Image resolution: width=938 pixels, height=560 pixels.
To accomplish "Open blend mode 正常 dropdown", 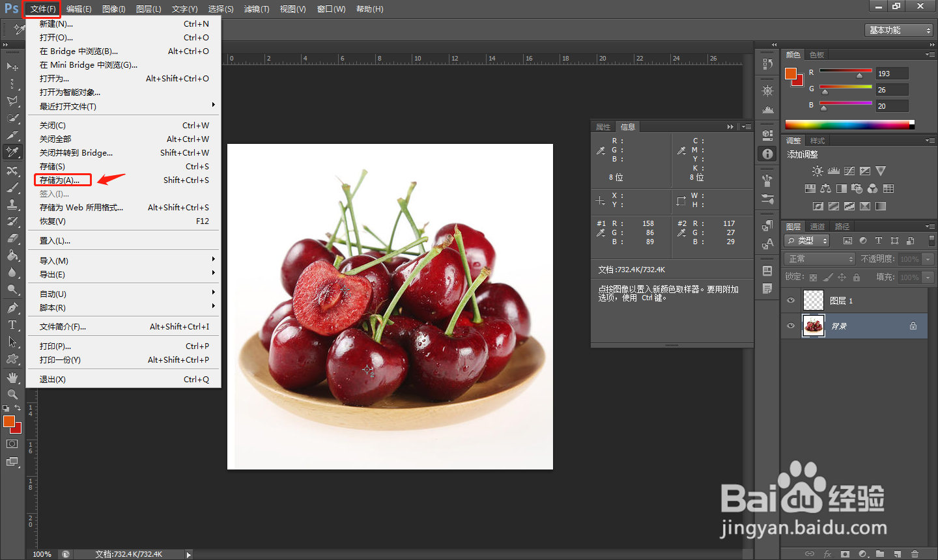I will (x=819, y=259).
